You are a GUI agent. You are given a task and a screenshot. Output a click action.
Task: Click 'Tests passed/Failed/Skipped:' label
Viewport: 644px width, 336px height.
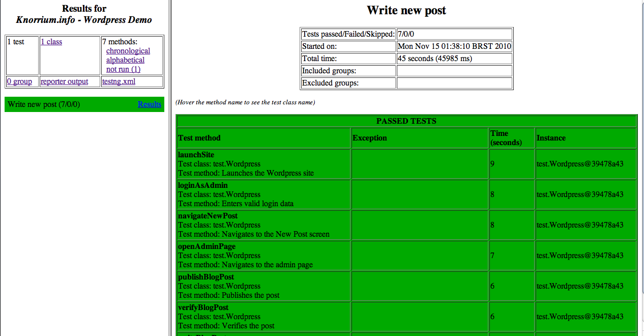(348, 34)
